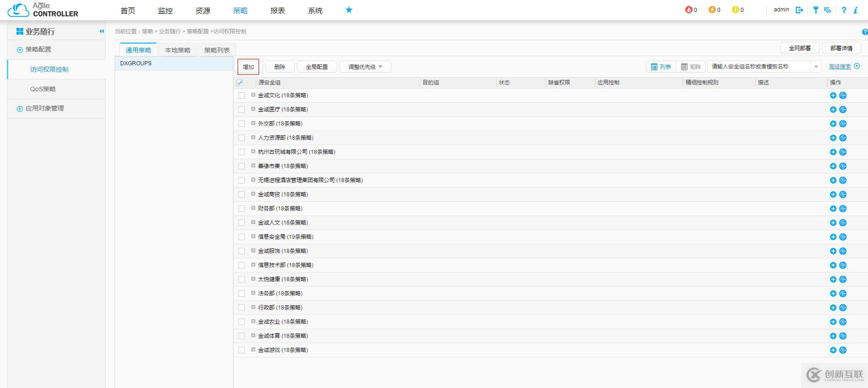Check the box for 无锡进程酒店管理集团有限公司
This screenshot has width=868, height=388.
point(242,180)
